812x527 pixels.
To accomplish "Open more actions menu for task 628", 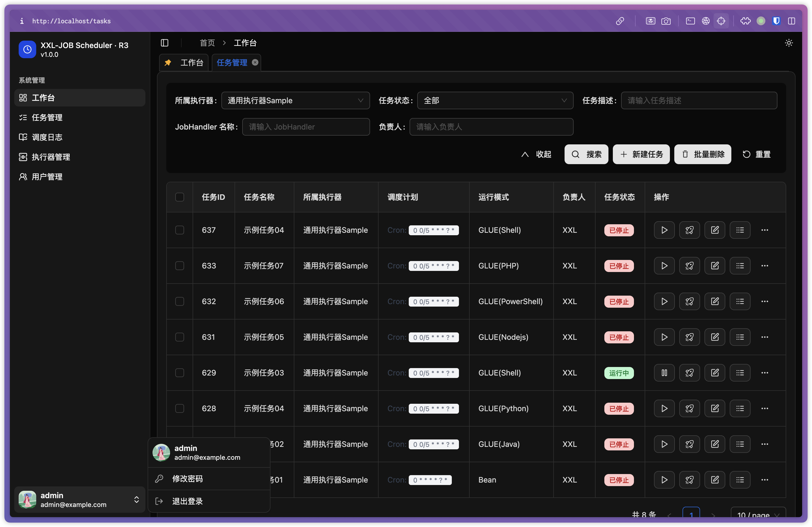I will 765,408.
